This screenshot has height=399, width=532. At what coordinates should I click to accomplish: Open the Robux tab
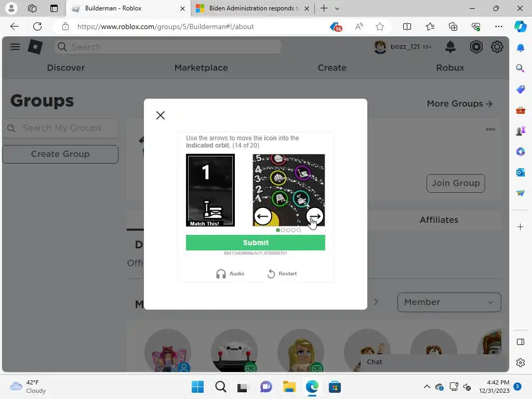[450, 68]
